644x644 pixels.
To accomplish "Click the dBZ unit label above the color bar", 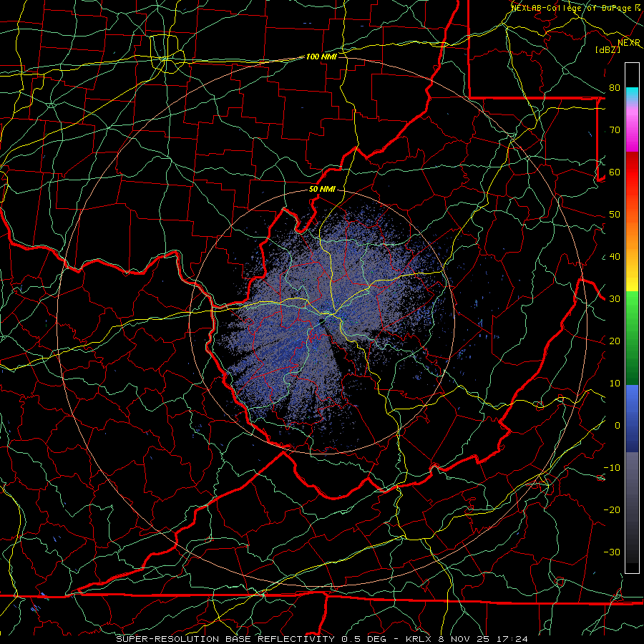I will point(608,49).
